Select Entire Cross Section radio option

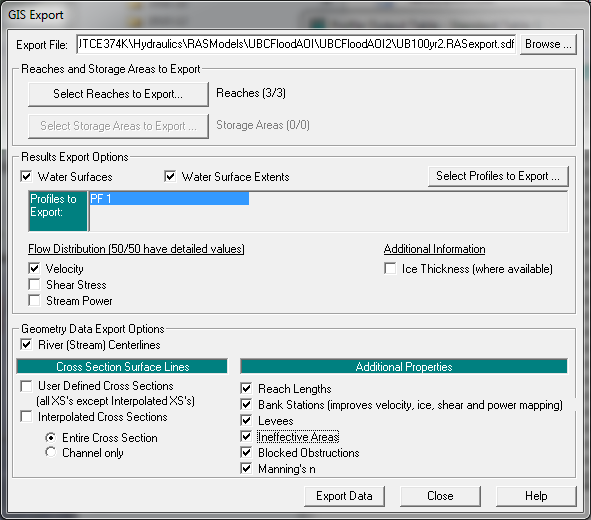tap(51, 437)
